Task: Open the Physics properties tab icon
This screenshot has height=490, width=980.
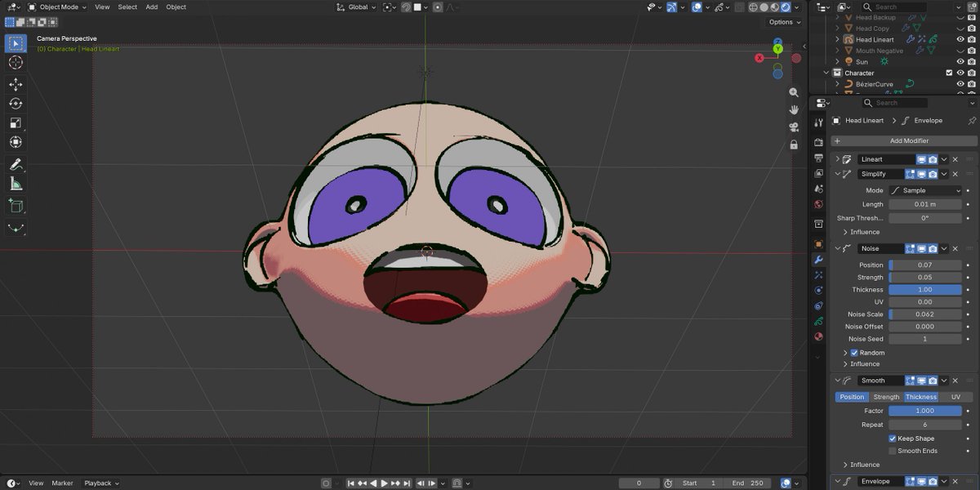Action: tap(818, 291)
